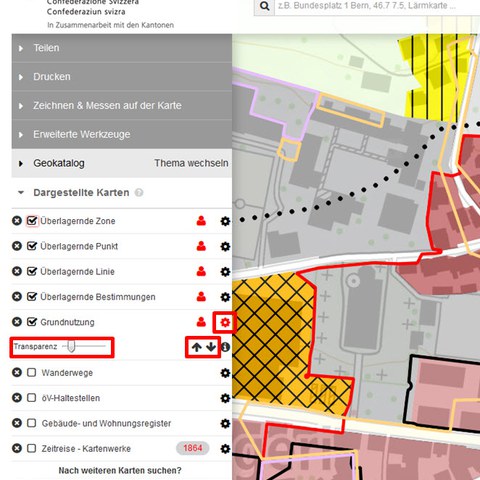Viewport: 480px width, 480px height.
Task: Open settings gear for Gebäude- und Wohnungsregister
Action: (225, 424)
